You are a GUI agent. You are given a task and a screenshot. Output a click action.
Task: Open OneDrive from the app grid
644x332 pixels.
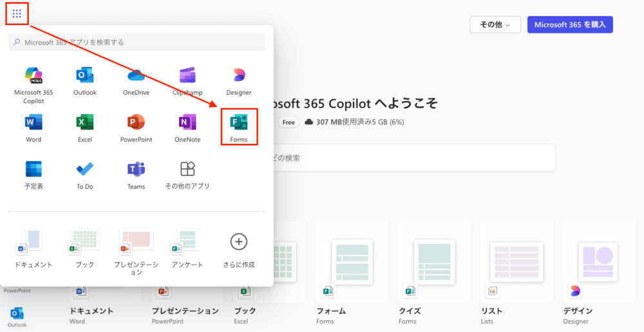[136, 81]
